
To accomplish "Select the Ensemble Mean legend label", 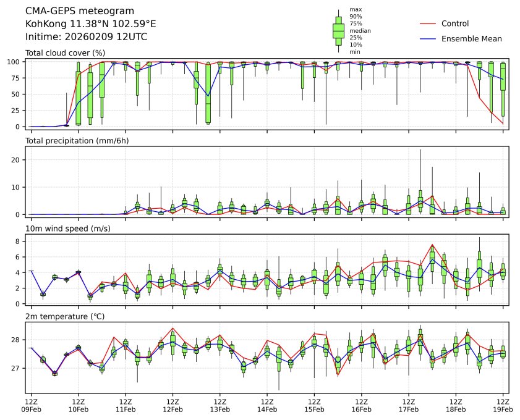I will tap(471, 38).
